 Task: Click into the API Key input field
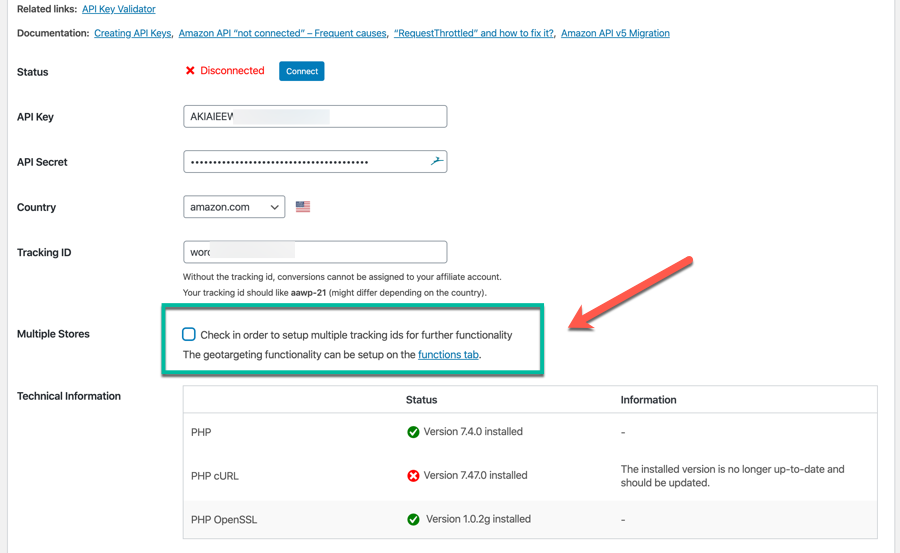click(315, 117)
